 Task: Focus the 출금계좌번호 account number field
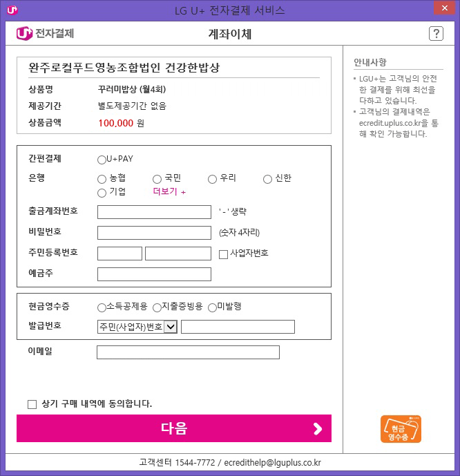[154, 212]
